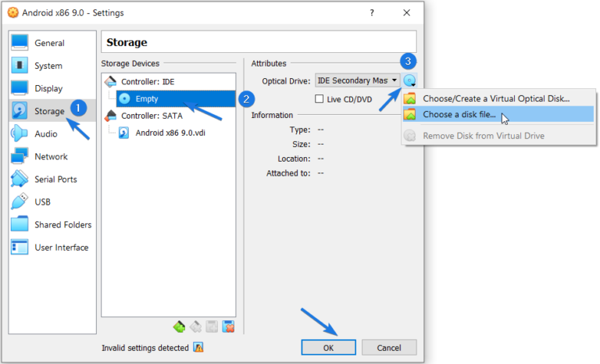Click the optical disc icon beside Empty
Viewport: 600px width, 364px height.
[124, 98]
